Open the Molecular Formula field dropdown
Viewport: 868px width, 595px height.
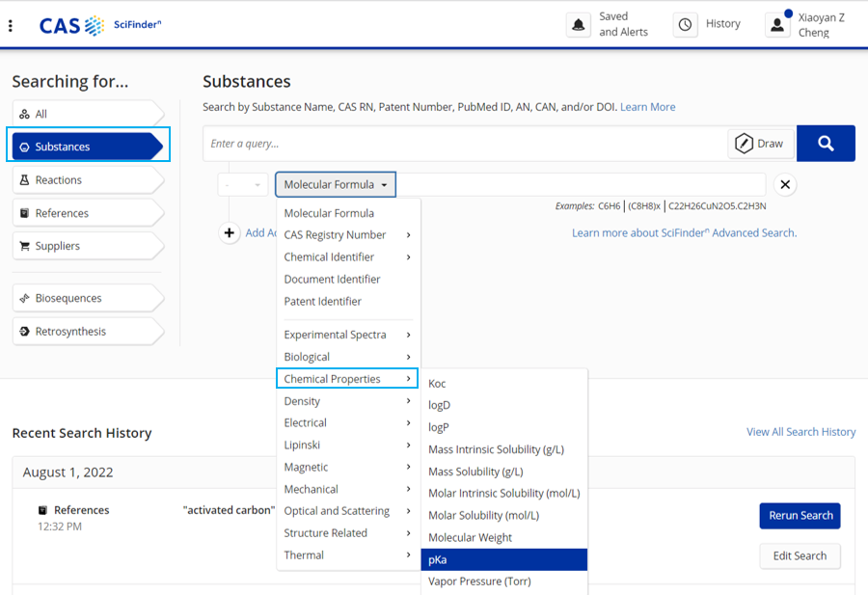coord(336,185)
